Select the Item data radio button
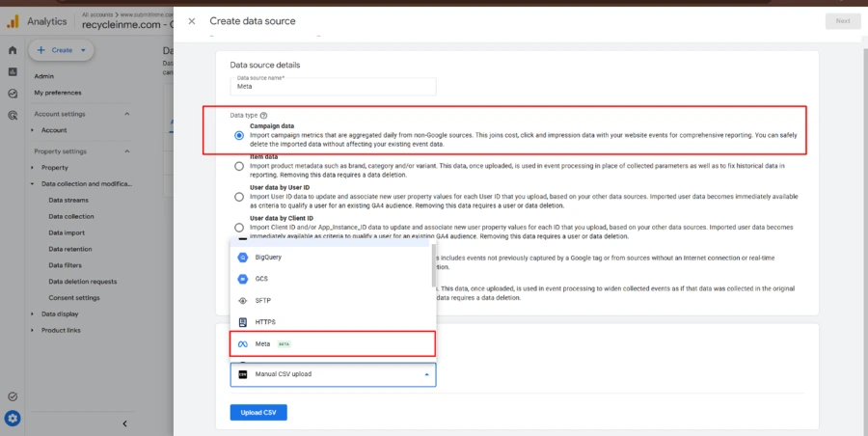The height and width of the screenshot is (436, 868). [x=238, y=166]
